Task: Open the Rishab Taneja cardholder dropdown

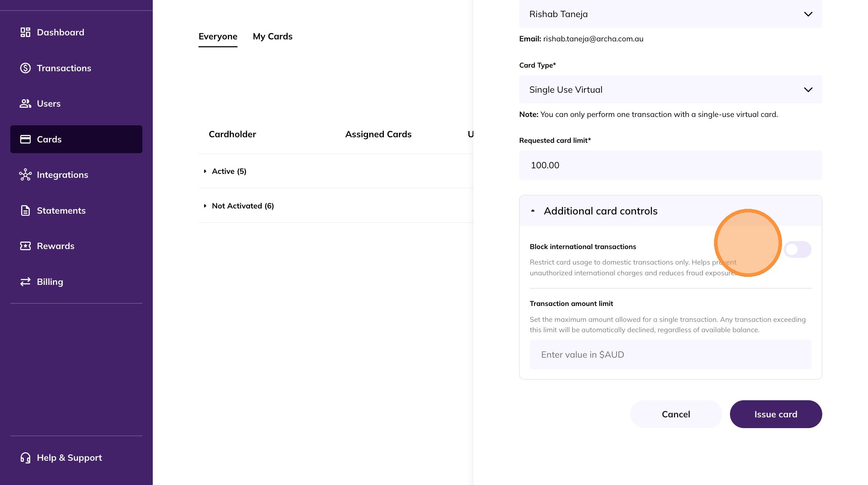Action: click(670, 14)
